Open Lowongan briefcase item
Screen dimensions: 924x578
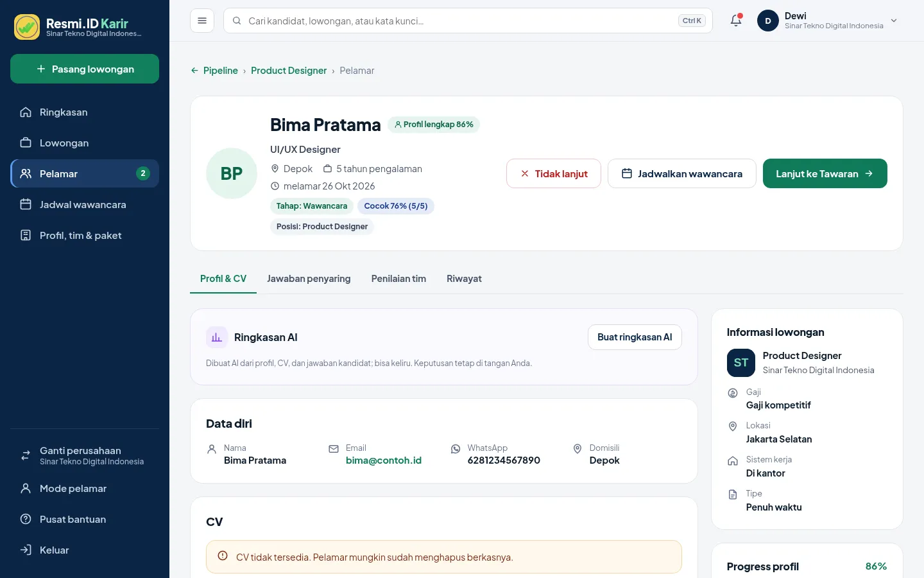coord(85,143)
